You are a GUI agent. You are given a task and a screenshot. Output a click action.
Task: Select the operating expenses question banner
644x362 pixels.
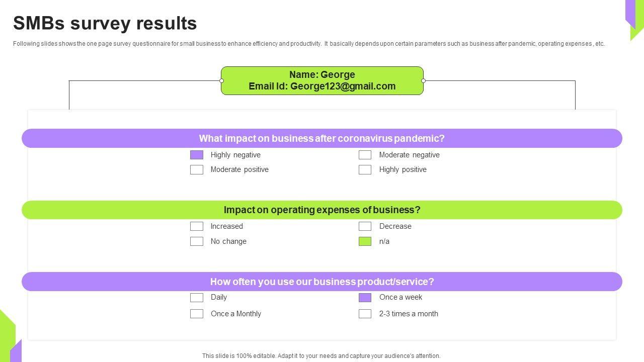[322, 210]
